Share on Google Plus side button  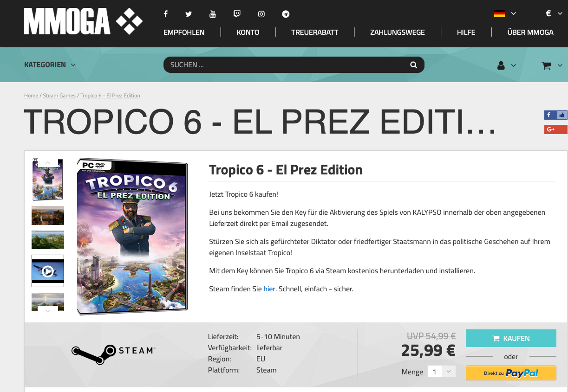[555, 129]
